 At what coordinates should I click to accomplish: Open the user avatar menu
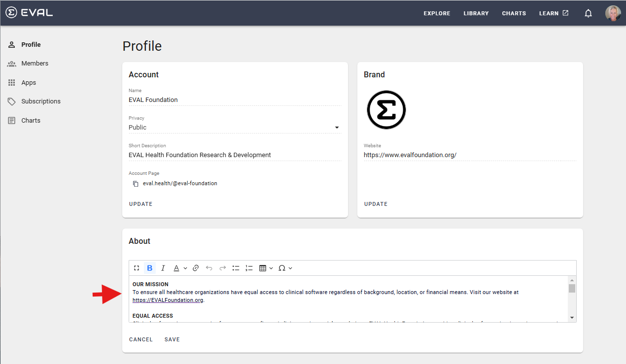pyautogui.click(x=613, y=13)
